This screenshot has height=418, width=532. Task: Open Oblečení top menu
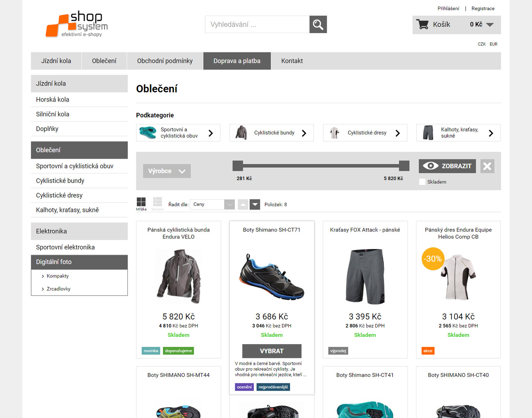(x=104, y=61)
